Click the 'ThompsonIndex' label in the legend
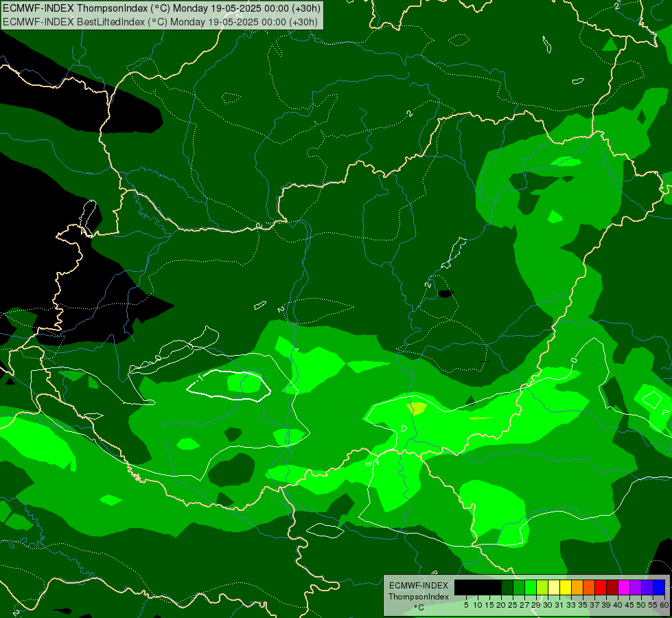This screenshot has width=672, height=618. pyautogui.click(x=418, y=597)
